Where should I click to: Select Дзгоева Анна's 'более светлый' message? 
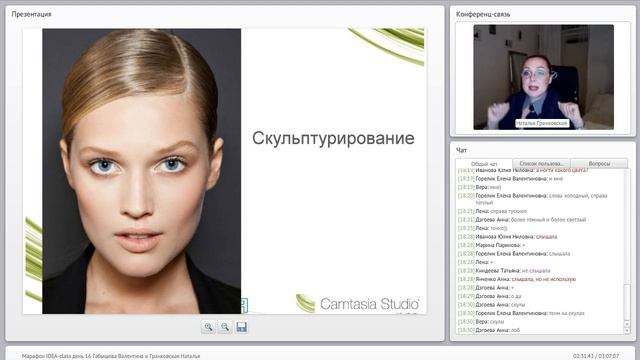[522, 220]
